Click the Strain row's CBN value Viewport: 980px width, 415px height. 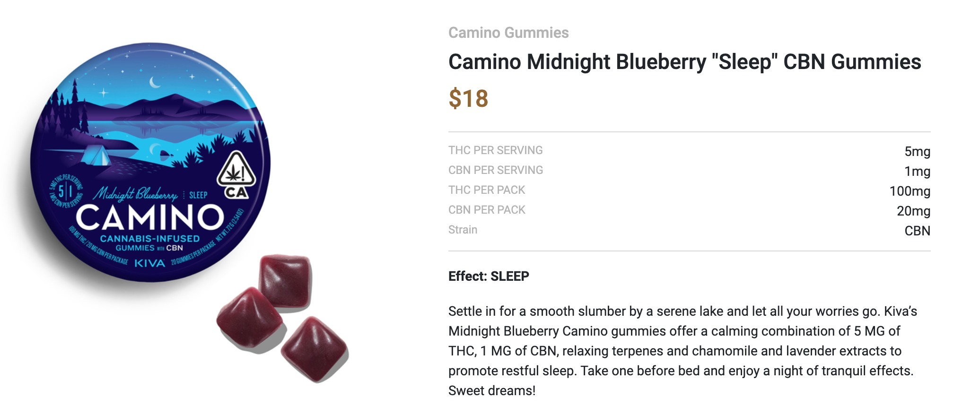(917, 231)
